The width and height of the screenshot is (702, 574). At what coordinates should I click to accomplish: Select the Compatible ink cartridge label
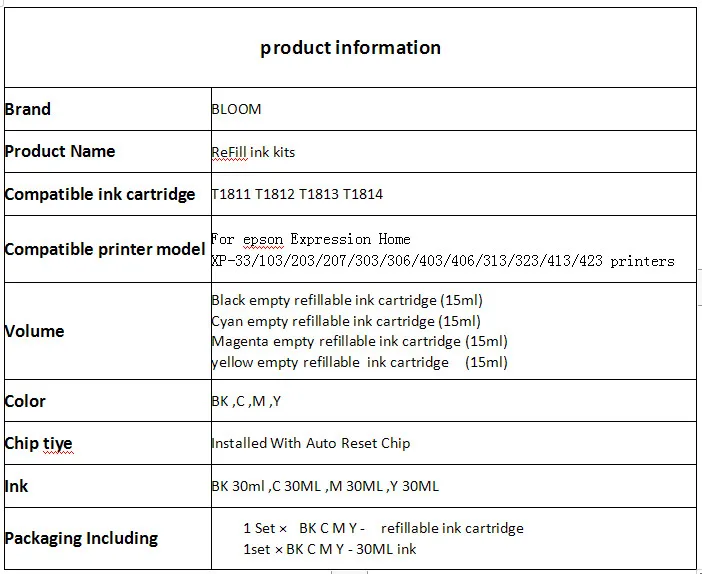coord(100,194)
